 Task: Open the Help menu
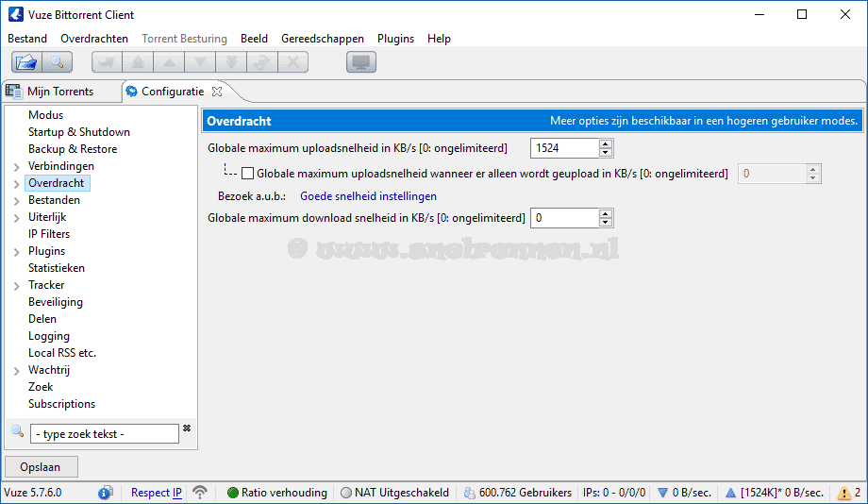(x=439, y=38)
